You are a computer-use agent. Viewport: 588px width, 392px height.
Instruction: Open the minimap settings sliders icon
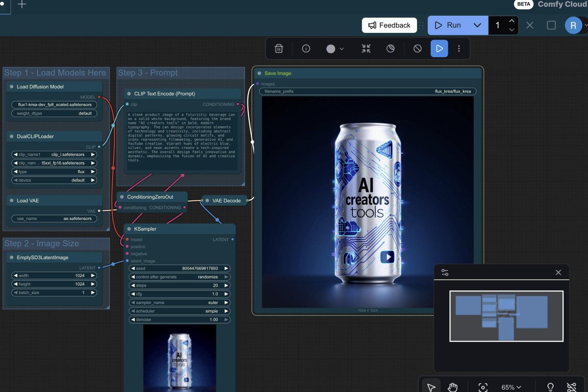445,272
